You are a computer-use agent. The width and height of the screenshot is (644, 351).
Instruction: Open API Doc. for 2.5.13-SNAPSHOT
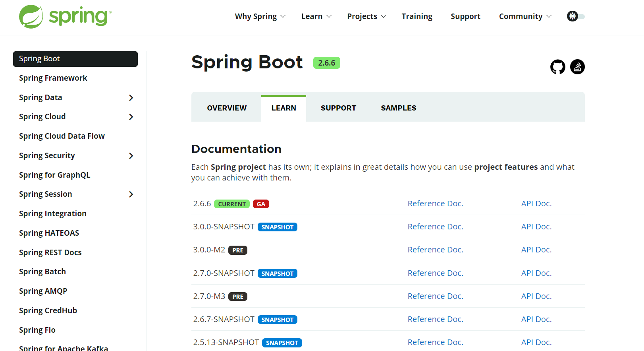pos(536,342)
